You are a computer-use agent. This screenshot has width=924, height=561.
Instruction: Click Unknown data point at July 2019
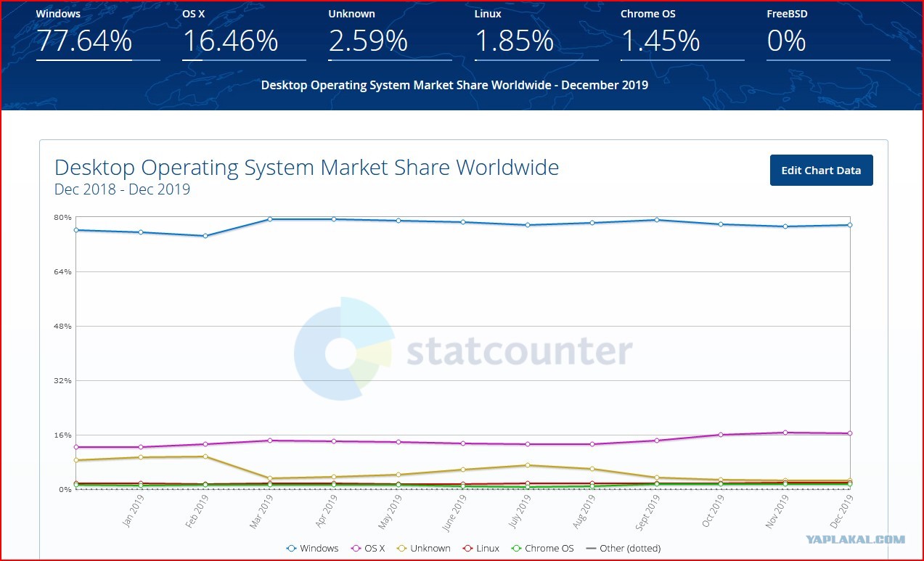click(x=528, y=465)
